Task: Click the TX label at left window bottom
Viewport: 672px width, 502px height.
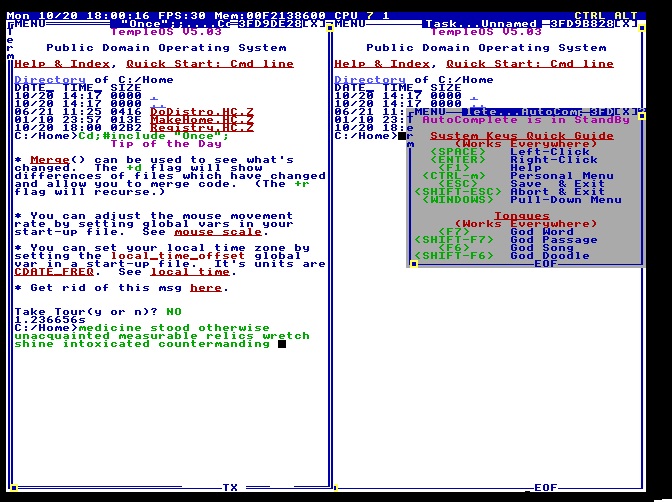Action: pyautogui.click(x=230, y=487)
